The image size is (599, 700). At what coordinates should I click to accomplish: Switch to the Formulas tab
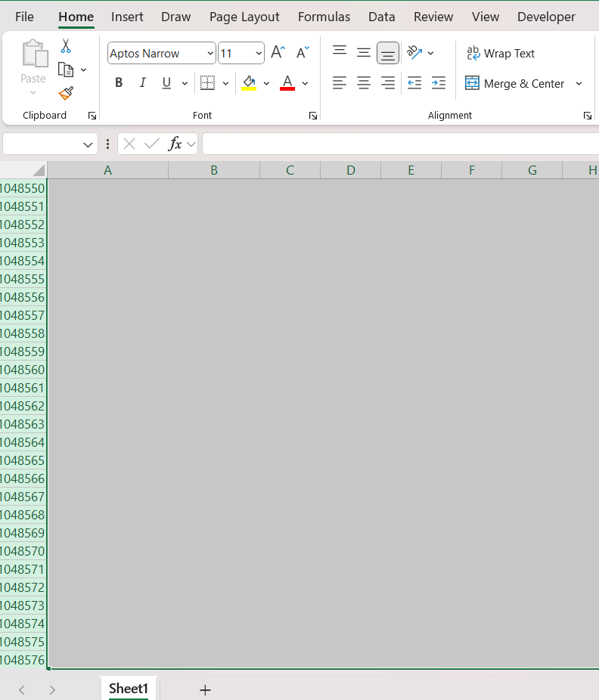click(324, 17)
